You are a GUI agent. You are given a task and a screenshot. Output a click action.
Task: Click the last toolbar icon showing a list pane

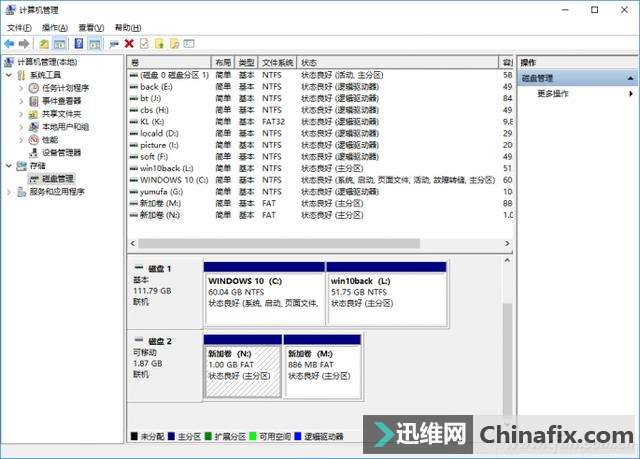[189, 44]
